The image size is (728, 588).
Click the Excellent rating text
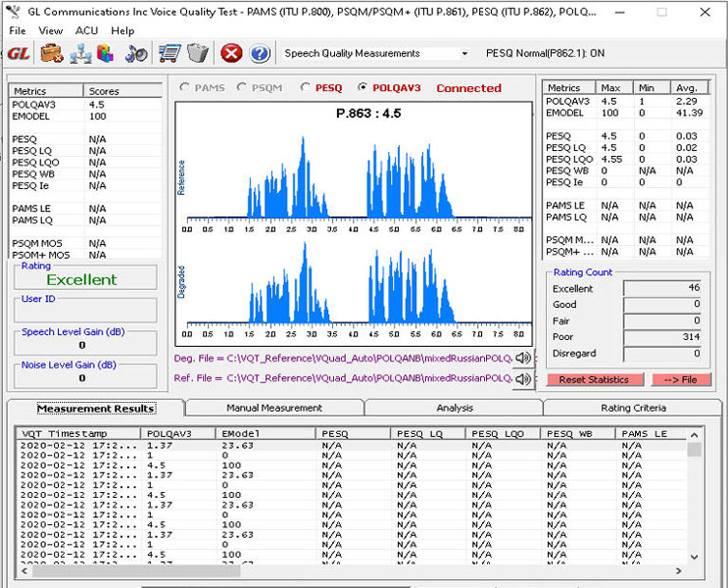point(81,279)
